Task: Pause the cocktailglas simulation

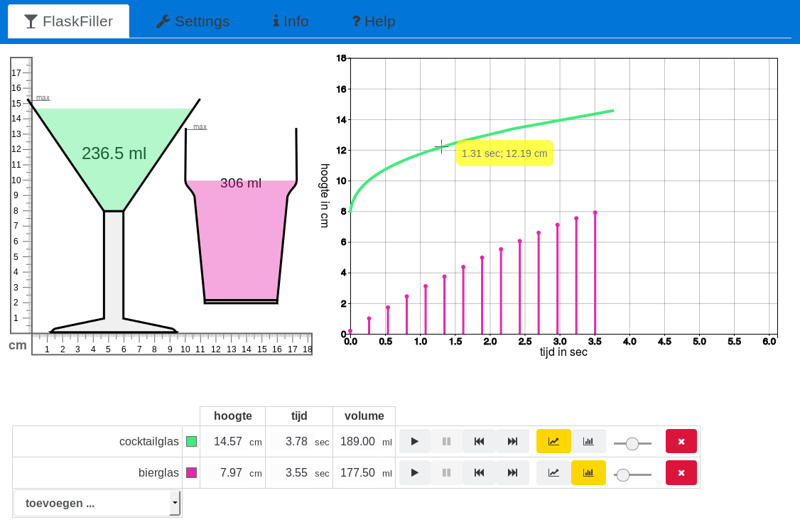Action: tap(446, 441)
